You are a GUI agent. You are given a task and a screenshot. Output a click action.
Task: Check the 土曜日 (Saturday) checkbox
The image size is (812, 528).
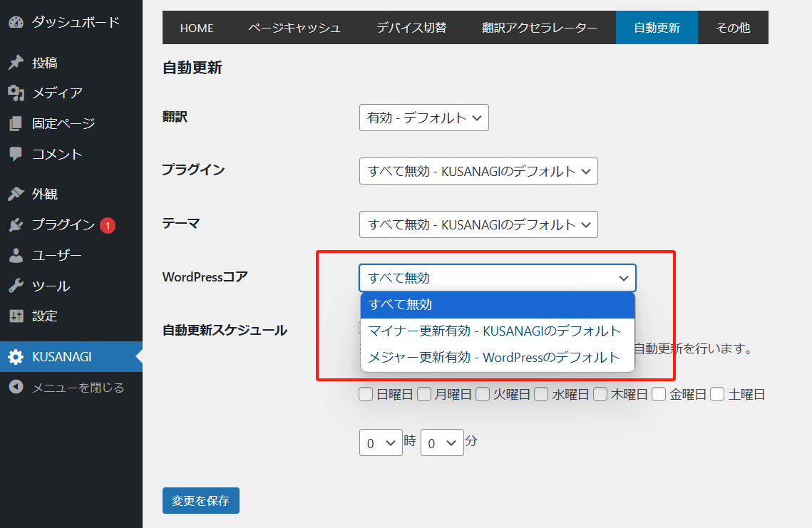click(x=716, y=393)
